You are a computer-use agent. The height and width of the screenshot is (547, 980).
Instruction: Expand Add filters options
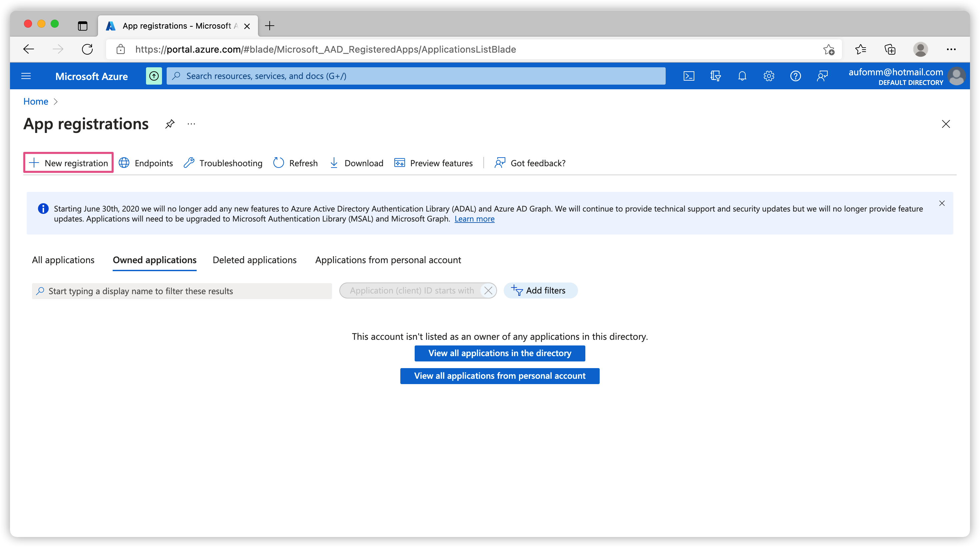tap(540, 290)
